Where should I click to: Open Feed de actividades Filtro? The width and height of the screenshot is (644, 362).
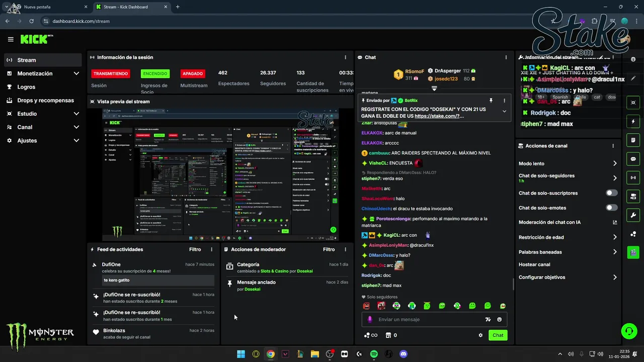(195, 249)
